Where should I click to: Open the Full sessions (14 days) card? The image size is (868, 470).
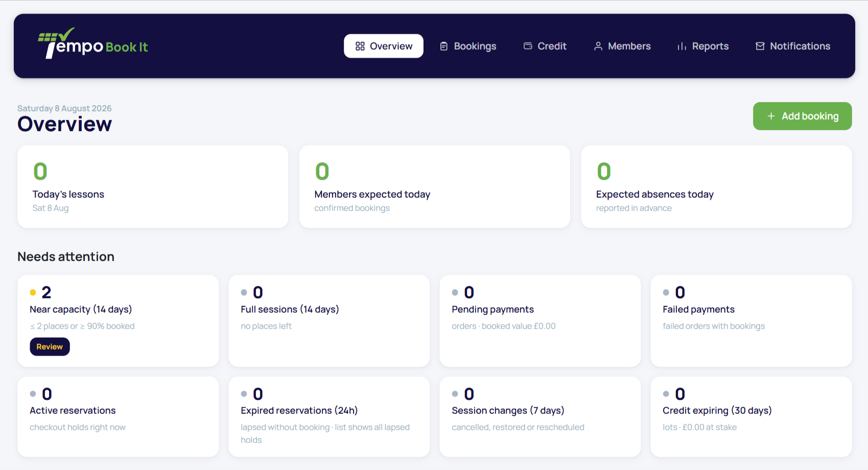coord(329,321)
